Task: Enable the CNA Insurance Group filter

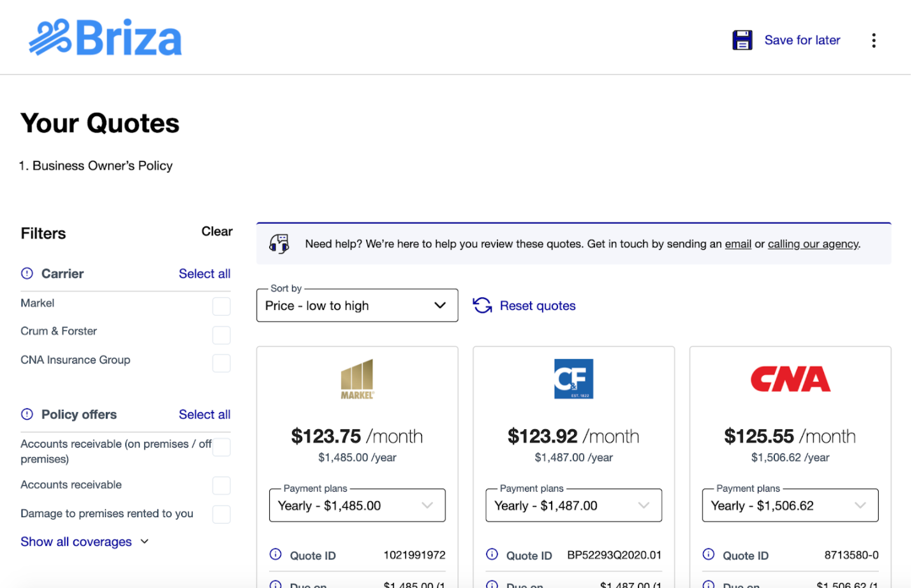Action: point(221,363)
